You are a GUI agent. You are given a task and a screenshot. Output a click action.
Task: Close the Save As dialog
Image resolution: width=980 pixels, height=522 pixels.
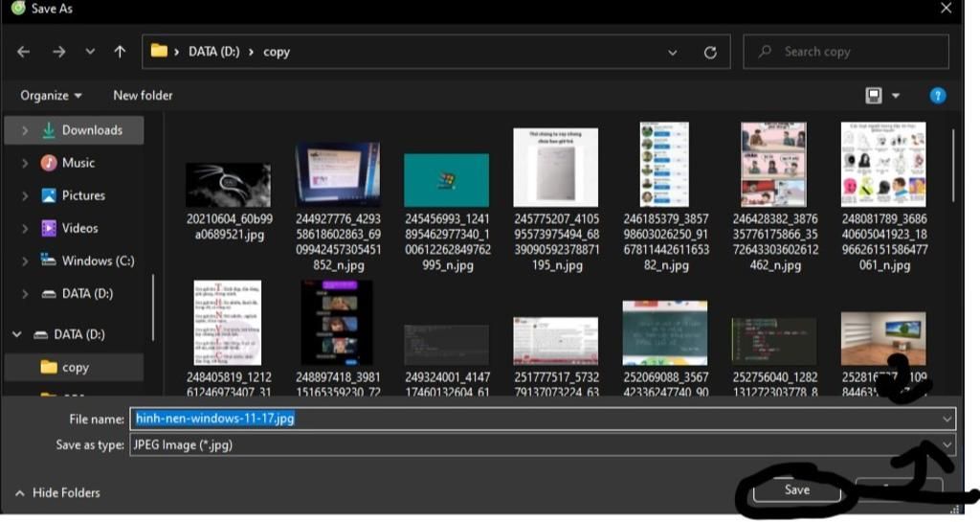point(946,8)
